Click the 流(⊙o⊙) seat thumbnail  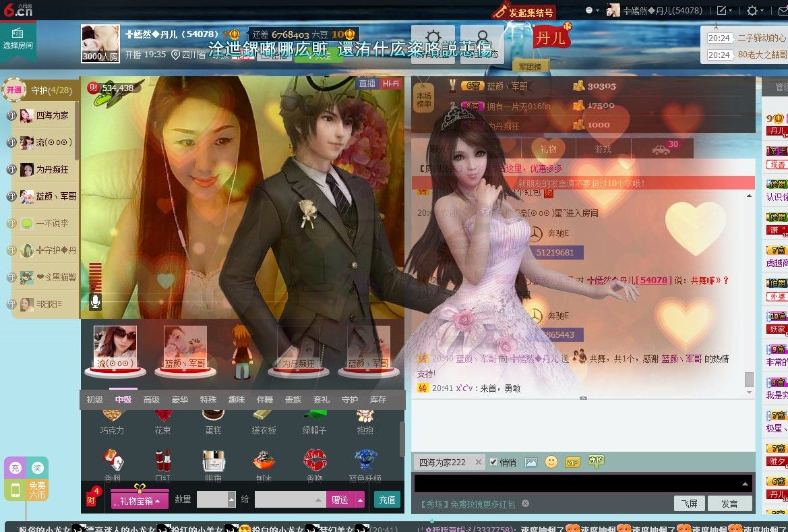115,349
